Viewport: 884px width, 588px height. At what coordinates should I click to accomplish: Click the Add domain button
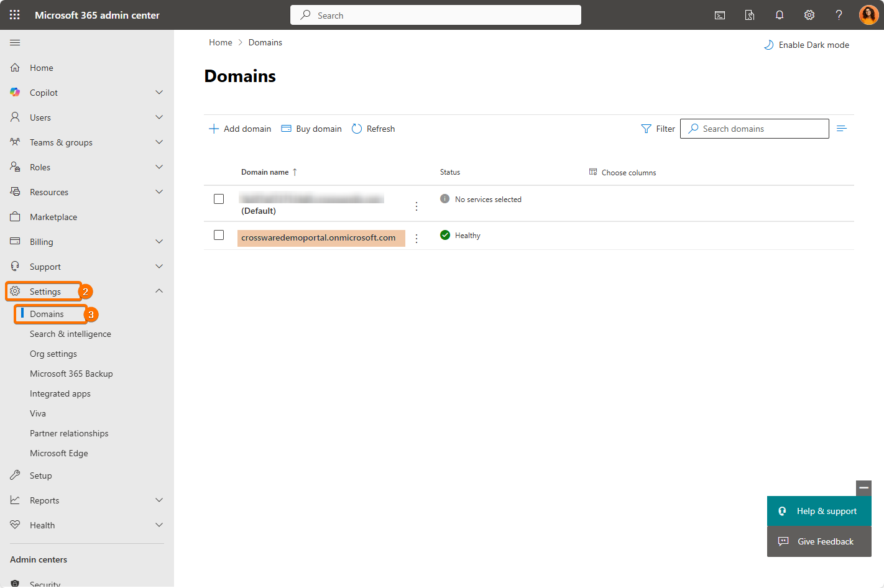(240, 129)
